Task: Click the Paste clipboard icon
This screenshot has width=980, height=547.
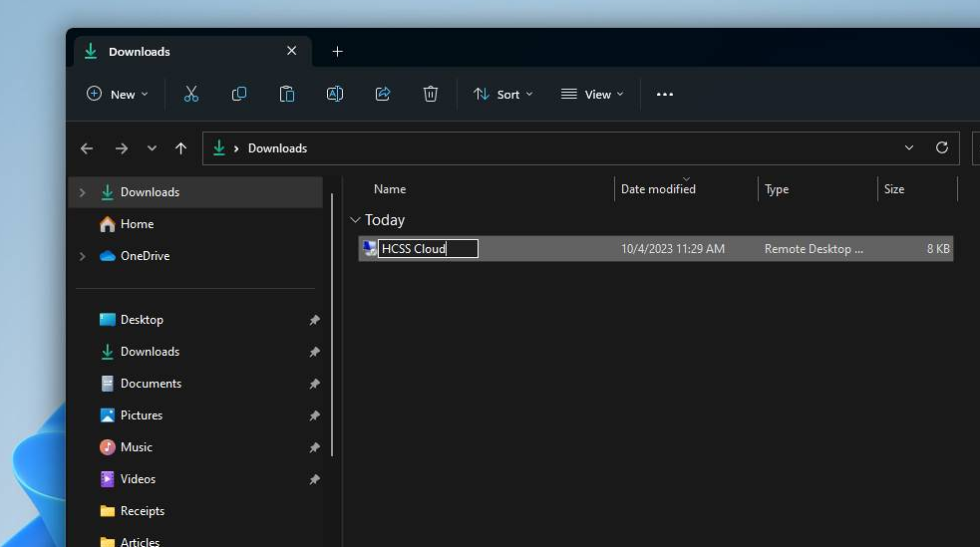Action: [287, 95]
